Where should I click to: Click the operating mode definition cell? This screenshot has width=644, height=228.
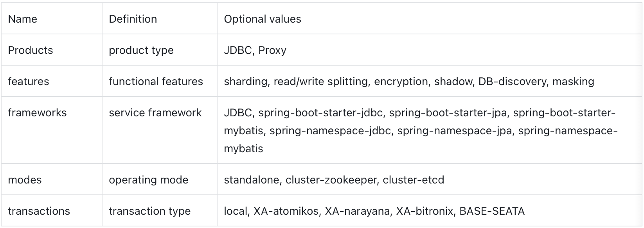(x=160, y=180)
